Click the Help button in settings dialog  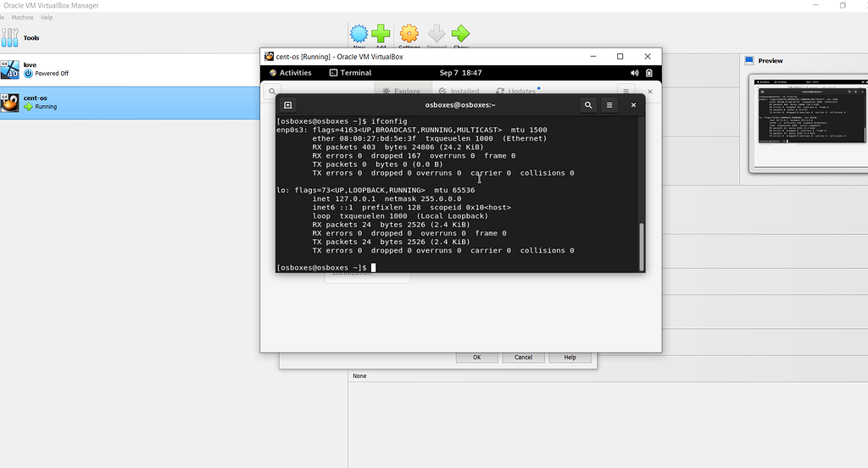point(570,357)
